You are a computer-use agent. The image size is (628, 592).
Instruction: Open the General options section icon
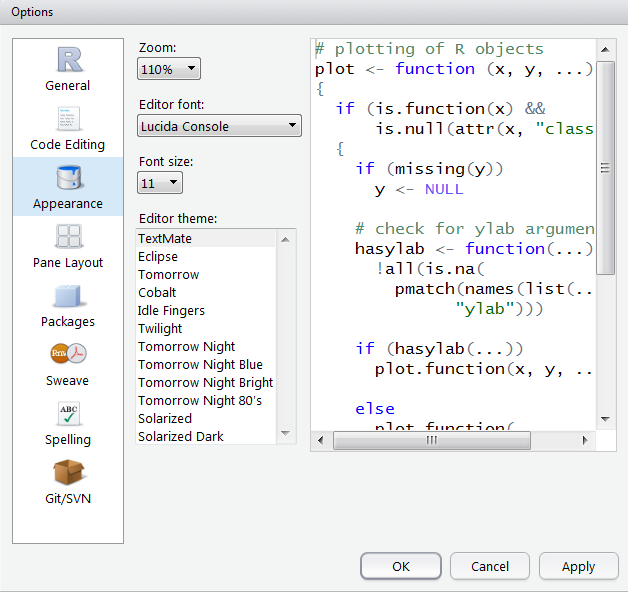(x=68, y=61)
